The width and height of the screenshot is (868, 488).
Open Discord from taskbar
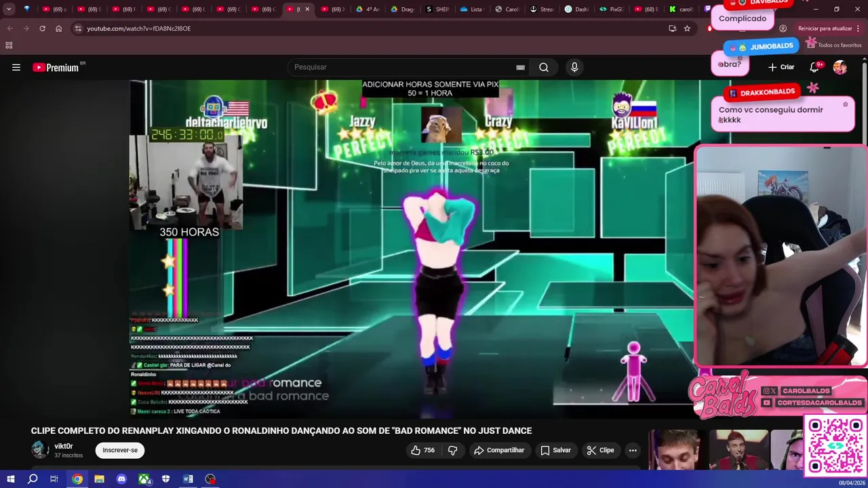pos(121,479)
